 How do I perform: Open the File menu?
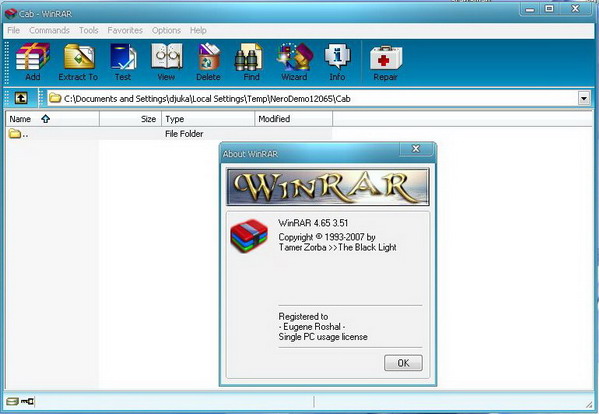click(13, 30)
